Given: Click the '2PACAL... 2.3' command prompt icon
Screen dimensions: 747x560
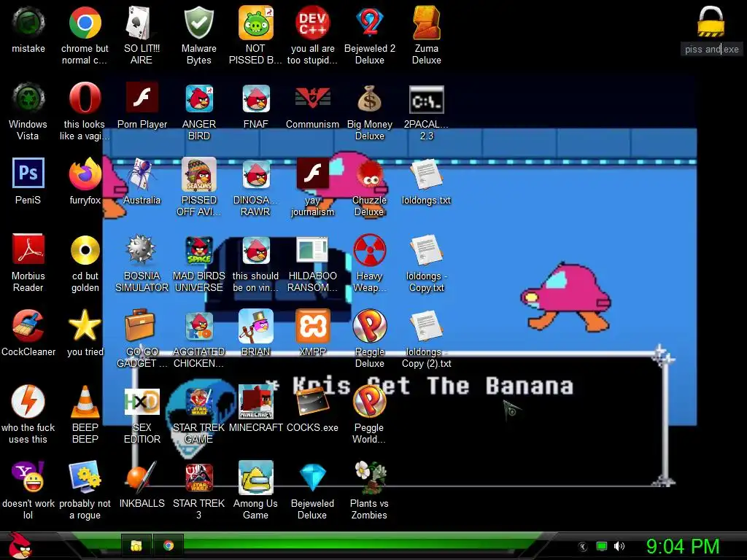Looking at the screenshot, I should tap(426, 99).
